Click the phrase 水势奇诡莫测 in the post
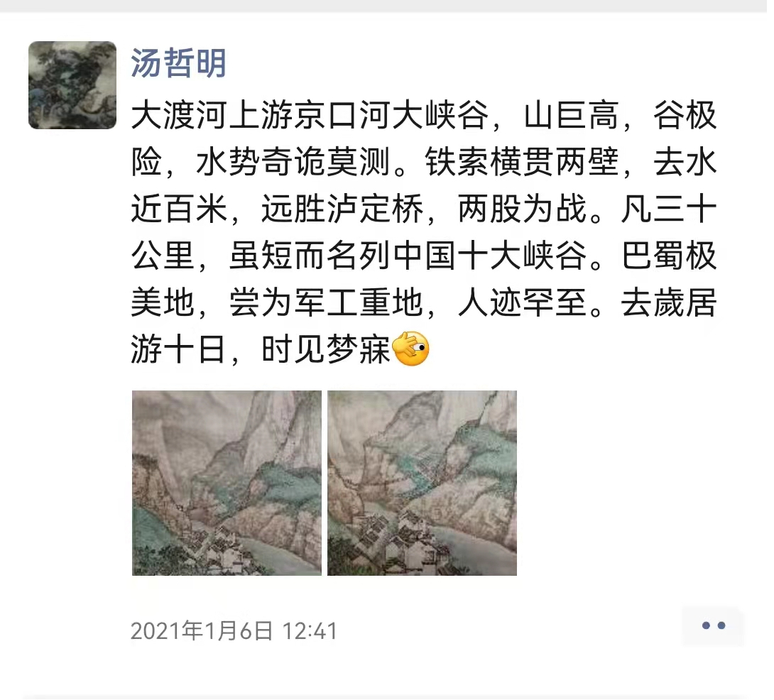This screenshot has height=700, width=774. (293, 162)
